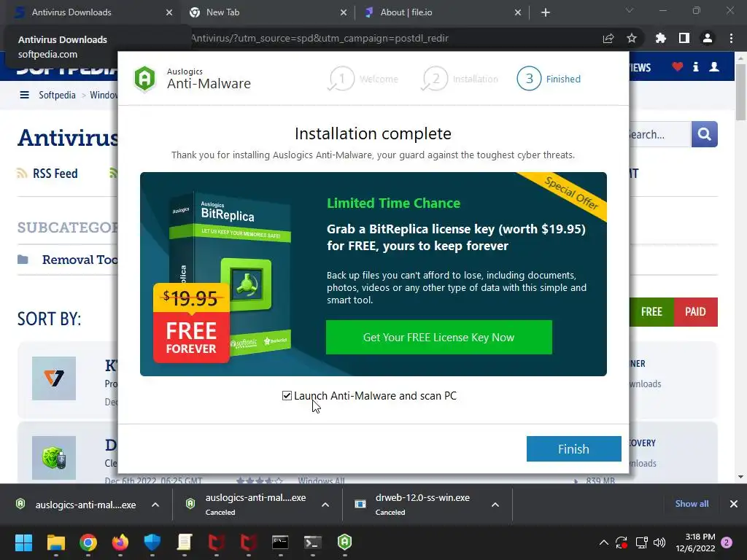Open Firefox from taskbar

point(120,542)
